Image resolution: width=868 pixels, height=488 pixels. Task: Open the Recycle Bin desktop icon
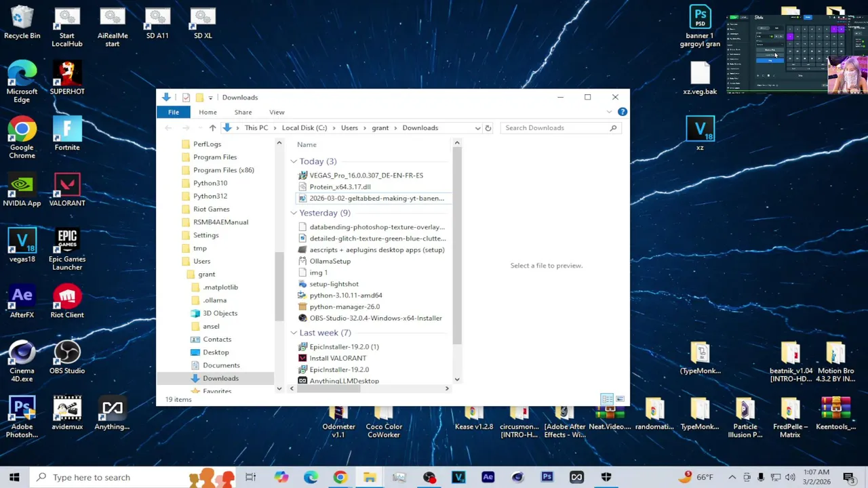click(22, 22)
